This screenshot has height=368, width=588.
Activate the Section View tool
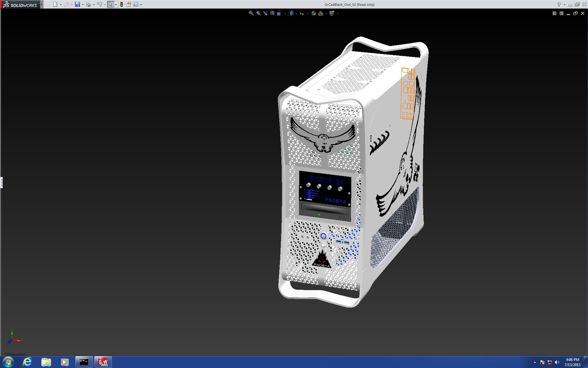[272, 13]
